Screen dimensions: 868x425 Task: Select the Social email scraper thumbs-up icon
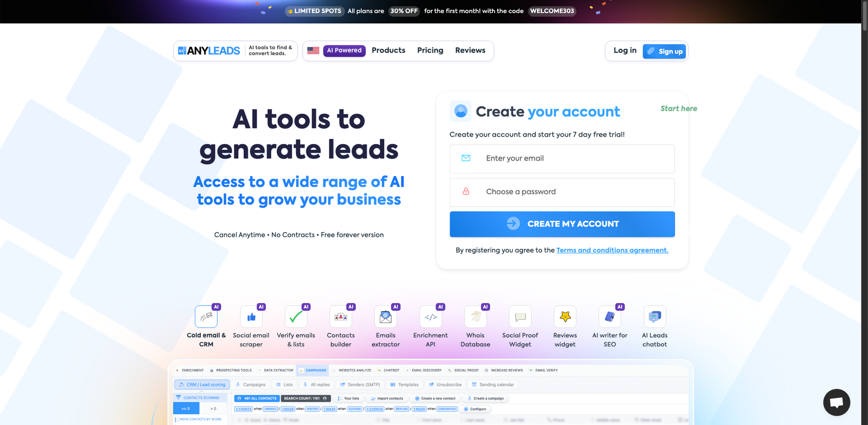pyautogui.click(x=251, y=317)
